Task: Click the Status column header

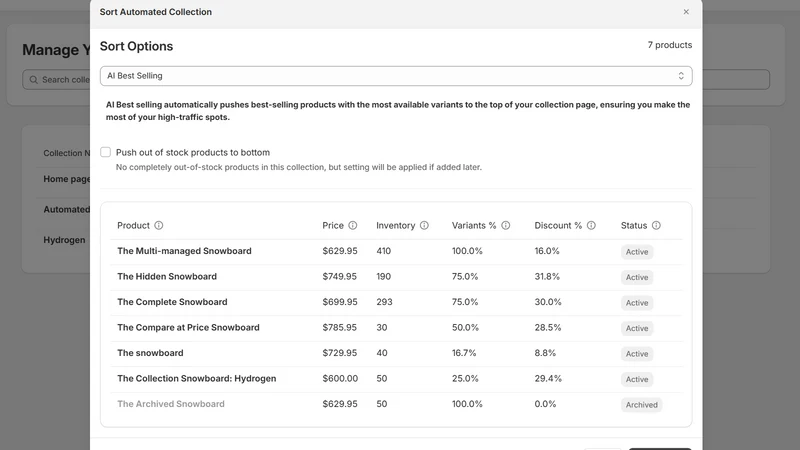Action: (634, 226)
